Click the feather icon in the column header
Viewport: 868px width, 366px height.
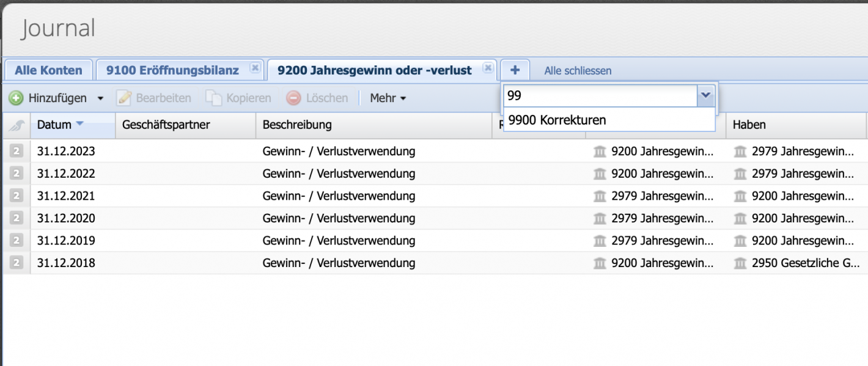(x=17, y=125)
